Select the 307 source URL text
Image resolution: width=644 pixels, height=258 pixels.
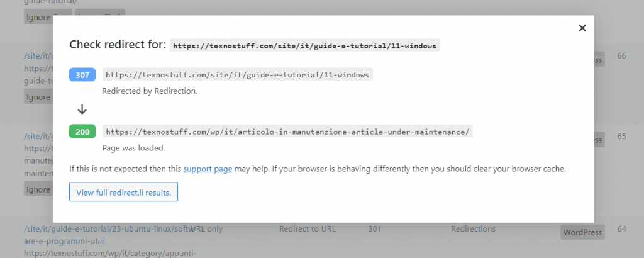coord(237,75)
